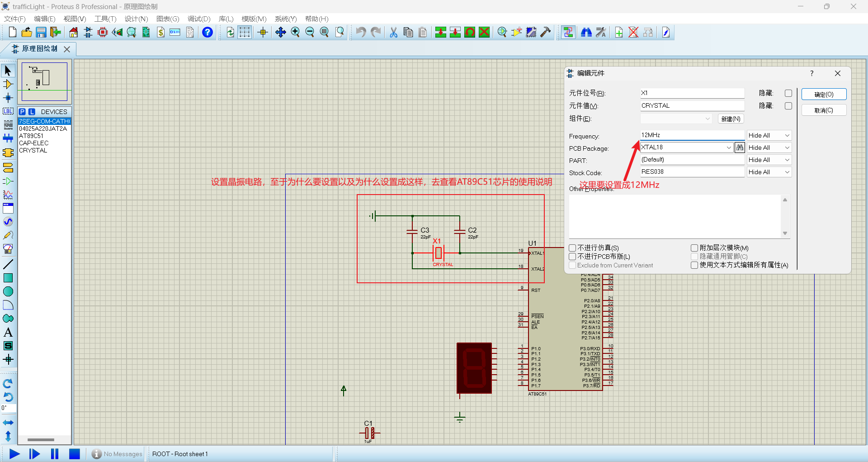The image size is (868, 462).
Task: Click rotate clockwise icon
Action: (x=8, y=384)
